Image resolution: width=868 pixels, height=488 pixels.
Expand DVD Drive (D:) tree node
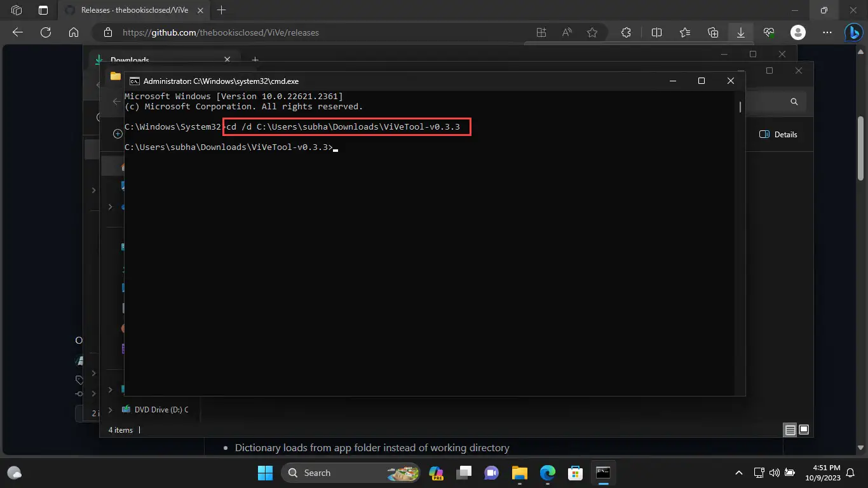click(110, 410)
